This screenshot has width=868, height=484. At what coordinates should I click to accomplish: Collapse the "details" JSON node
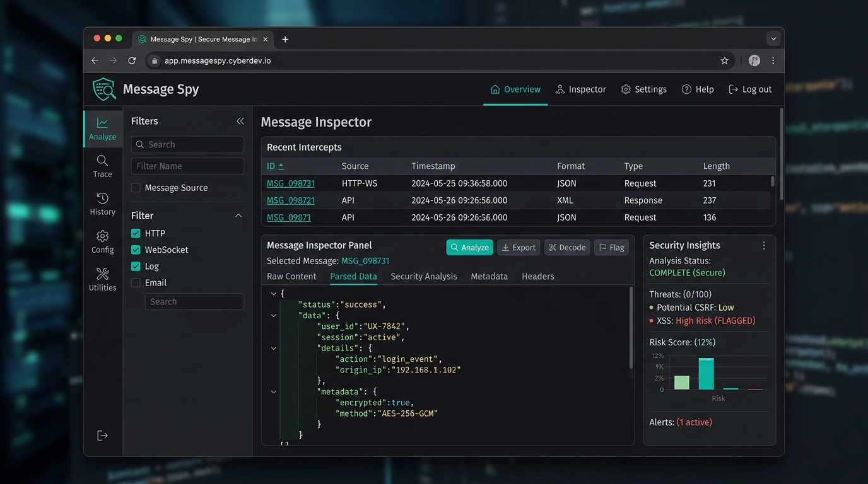274,348
